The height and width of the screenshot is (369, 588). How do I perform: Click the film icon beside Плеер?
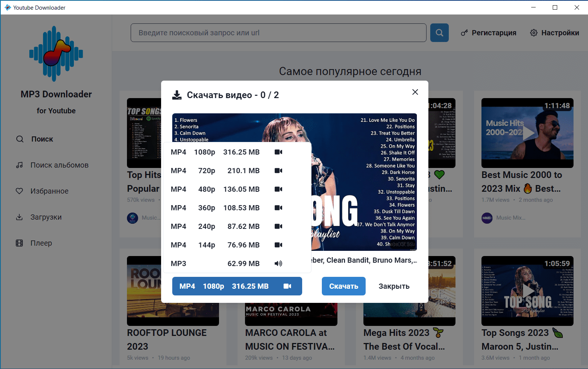point(20,243)
